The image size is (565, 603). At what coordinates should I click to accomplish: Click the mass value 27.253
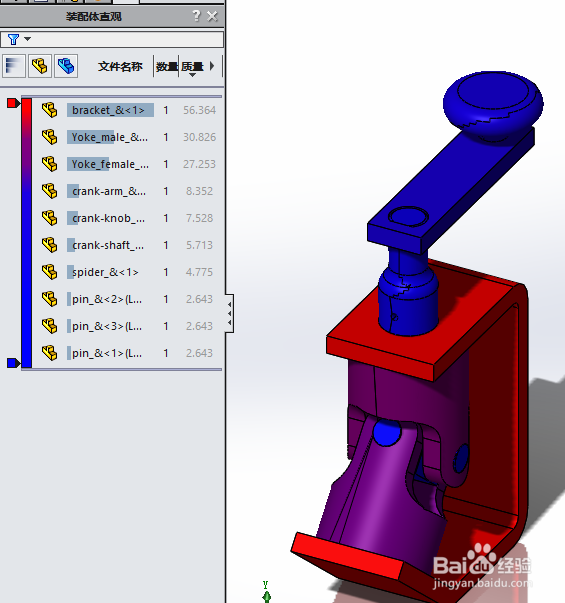(x=199, y=164)
